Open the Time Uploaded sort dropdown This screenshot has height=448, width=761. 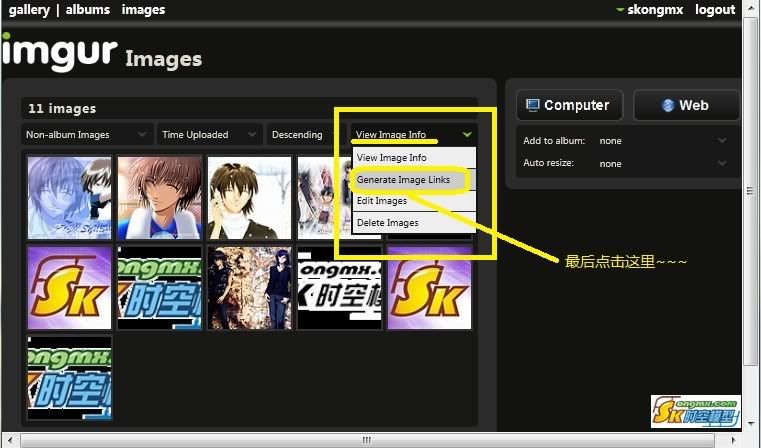pyautogui.click(x=209, y=134)
